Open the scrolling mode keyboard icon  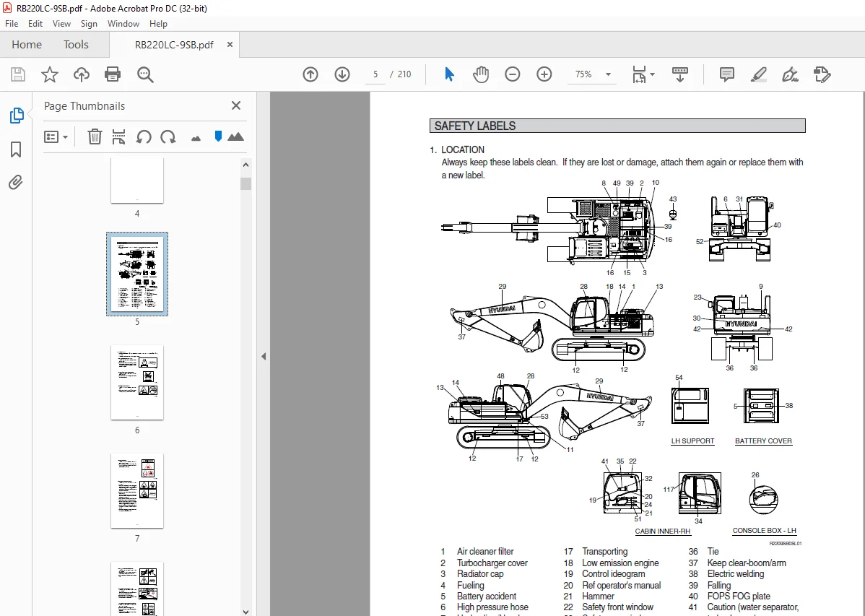pyautogui.click(x=679, y=74)
